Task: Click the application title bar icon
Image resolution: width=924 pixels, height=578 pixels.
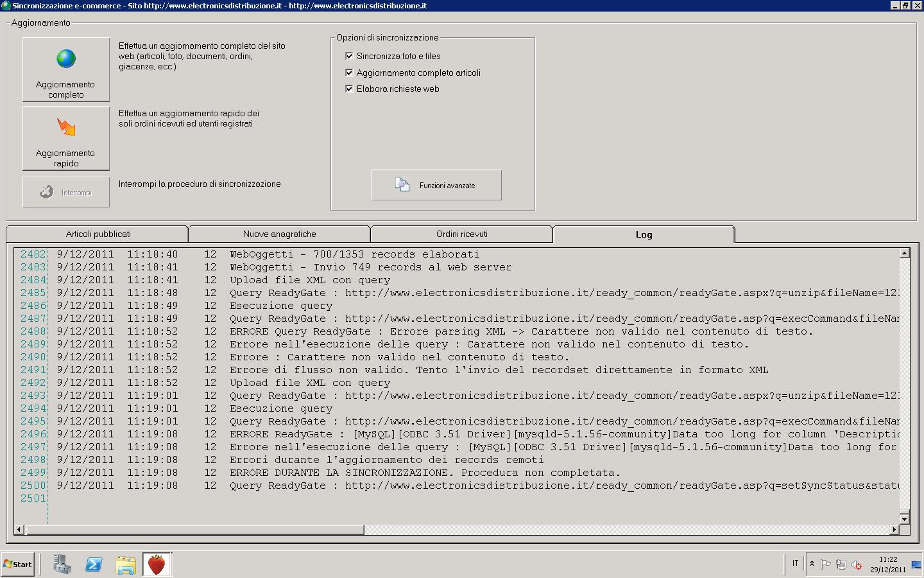Action: [x=6, y=6]
